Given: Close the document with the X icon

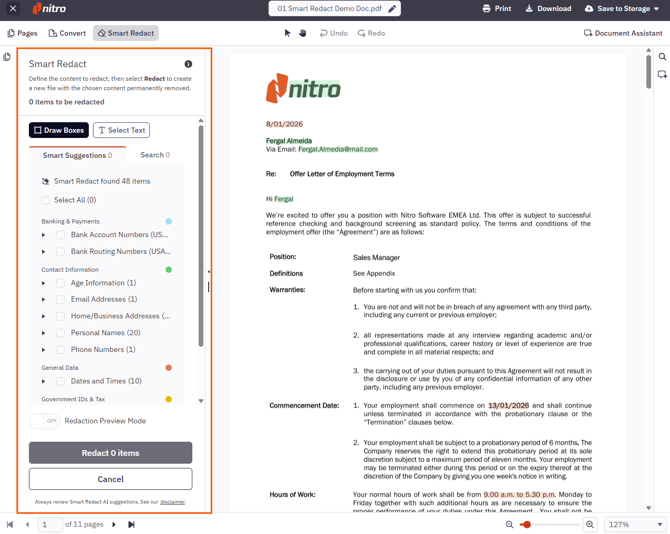Looking at the screenshot, I should (13, 8).
